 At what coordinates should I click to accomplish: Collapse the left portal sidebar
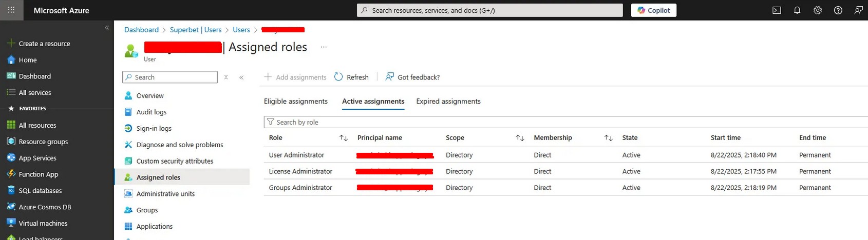(107, 28)
